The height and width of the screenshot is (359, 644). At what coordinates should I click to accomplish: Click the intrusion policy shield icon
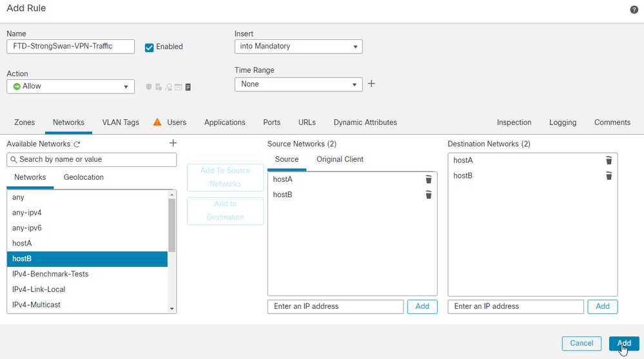click(149, 87)
